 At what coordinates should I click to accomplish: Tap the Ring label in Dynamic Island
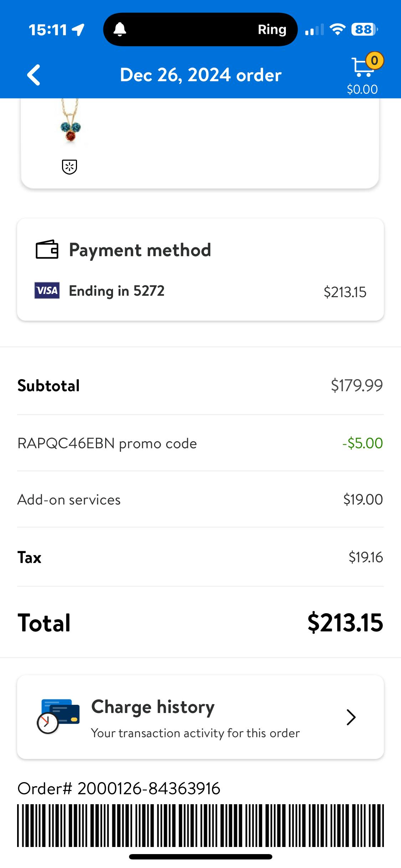click(272, 30)
